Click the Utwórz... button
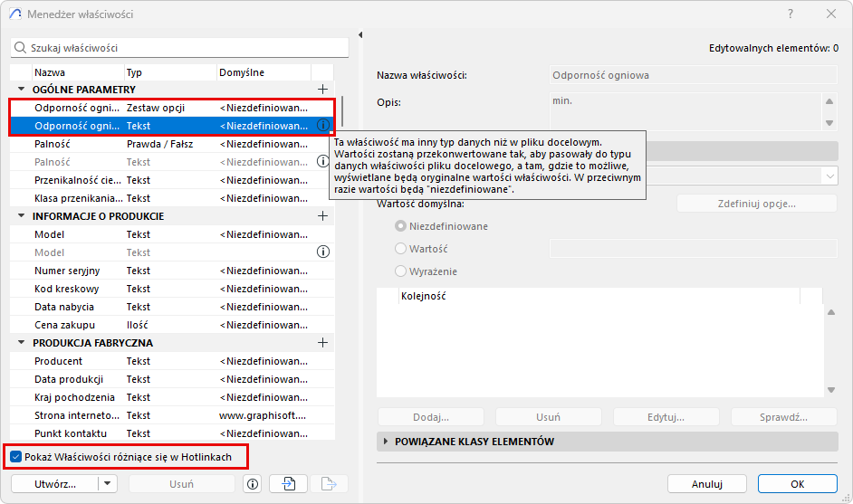The width and height of the screenshot is (853, 504). click(55, 484)
